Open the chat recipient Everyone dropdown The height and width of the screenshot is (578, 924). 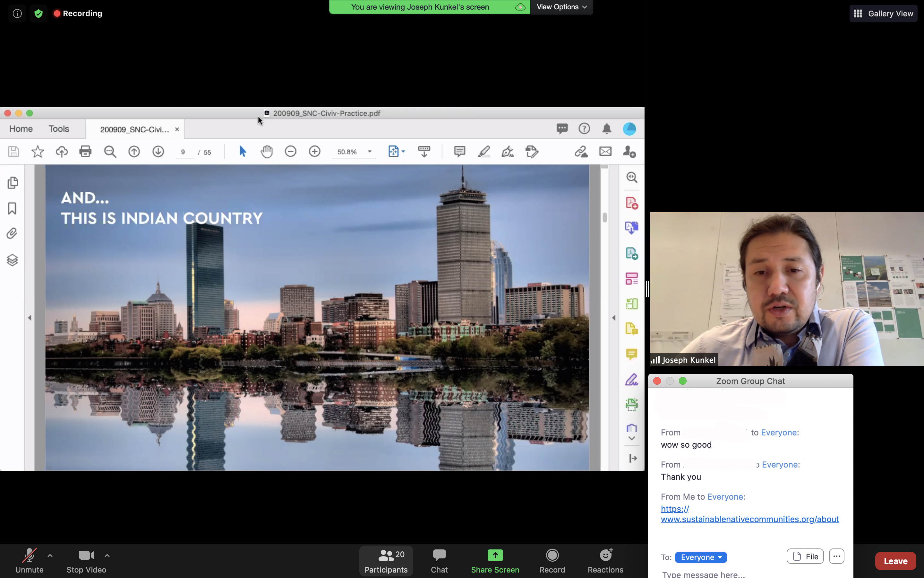point(701,557)
